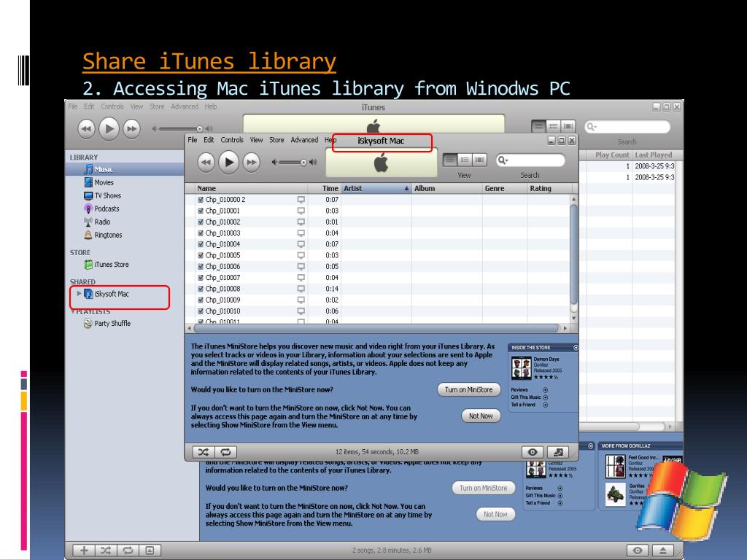Sort by Artist column header

(376, 189)
